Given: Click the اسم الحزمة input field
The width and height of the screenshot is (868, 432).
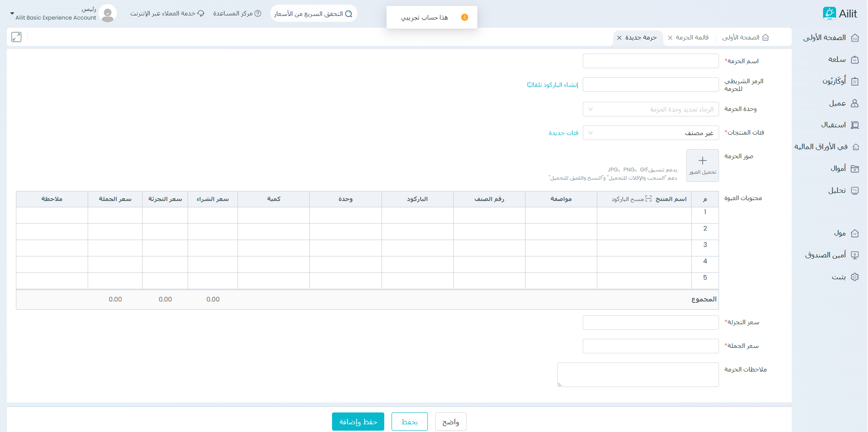Looking at the screenshot, I should [x=650, y=61].
